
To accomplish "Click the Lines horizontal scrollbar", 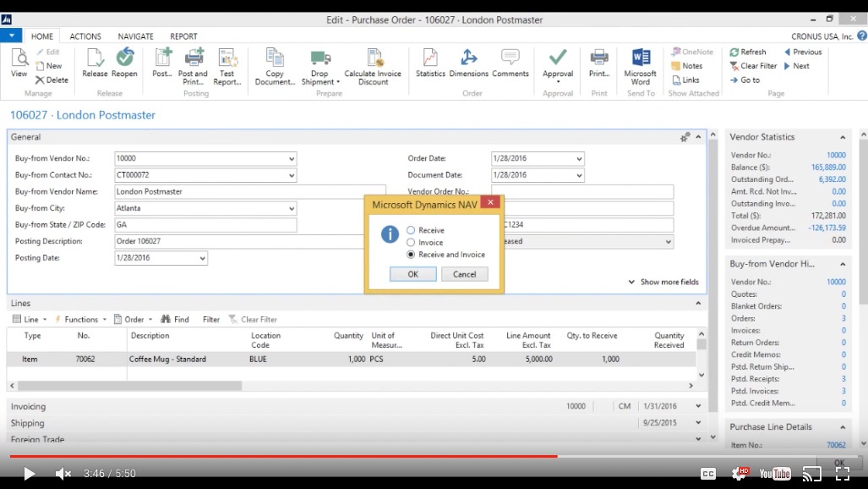I will pyautogui.click(x=129, y=385).
